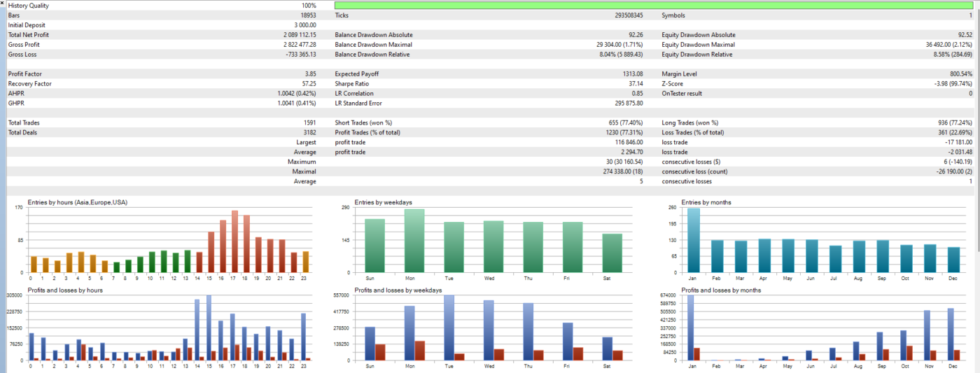Click Dec blue bar in monthly profits chart
The width and height of the screenshot is (980, 373).
pyautogui.click(x=950, y=335)
